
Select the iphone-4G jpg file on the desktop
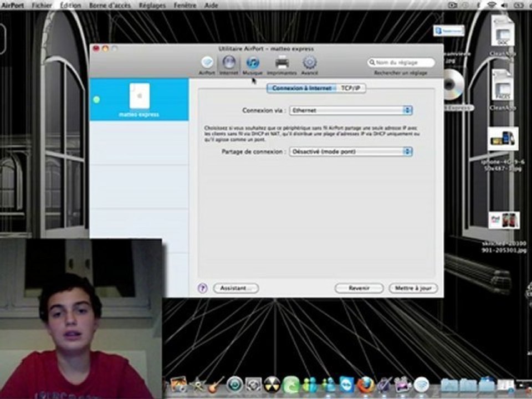click(503, 139)
